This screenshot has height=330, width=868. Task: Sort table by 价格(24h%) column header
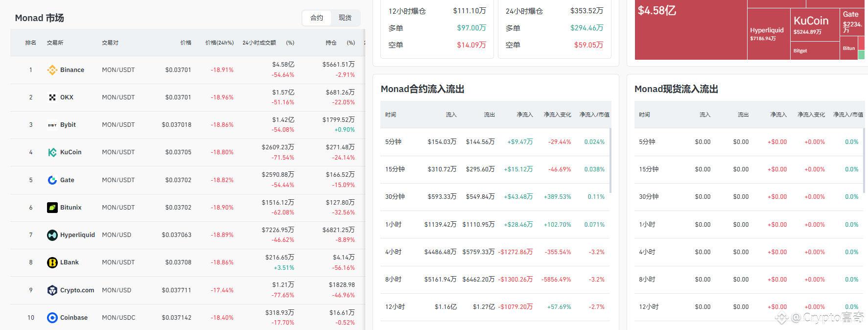219,43
